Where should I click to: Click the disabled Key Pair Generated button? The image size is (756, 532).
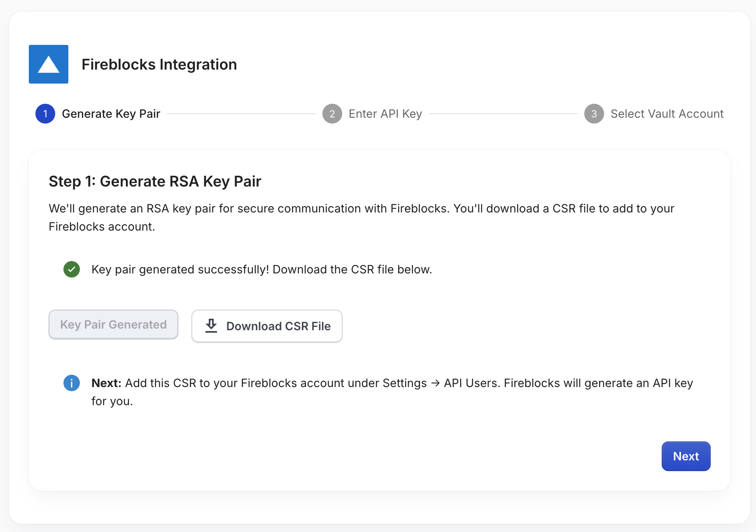(x=113, y=324)
